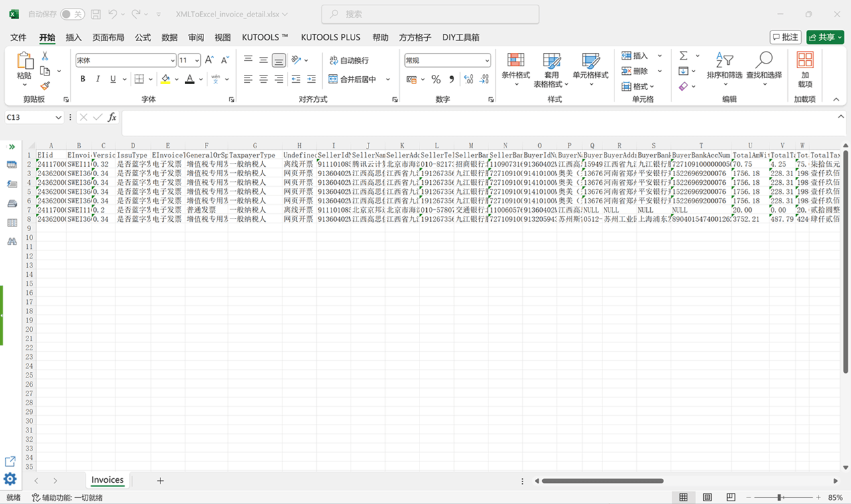Switch to Page Break Preview
This screenshot has width=851, height=504.
pyautogui.click(x=730, y=497)
